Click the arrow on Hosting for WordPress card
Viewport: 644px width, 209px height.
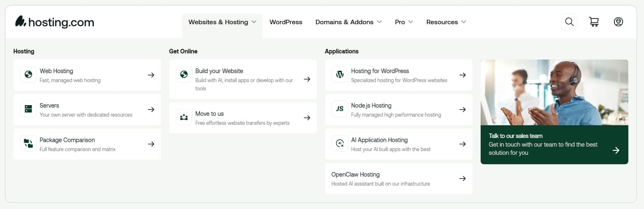(463, 75)
